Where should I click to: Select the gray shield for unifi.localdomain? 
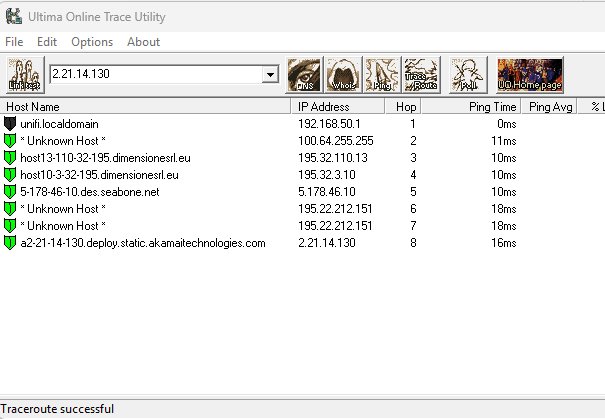point(10,123)
